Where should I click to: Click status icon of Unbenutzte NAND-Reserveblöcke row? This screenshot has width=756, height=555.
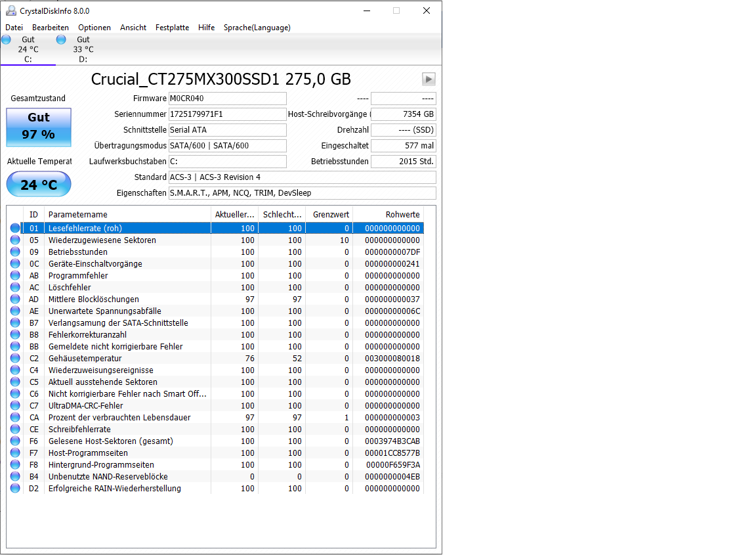tap(15, 476)
